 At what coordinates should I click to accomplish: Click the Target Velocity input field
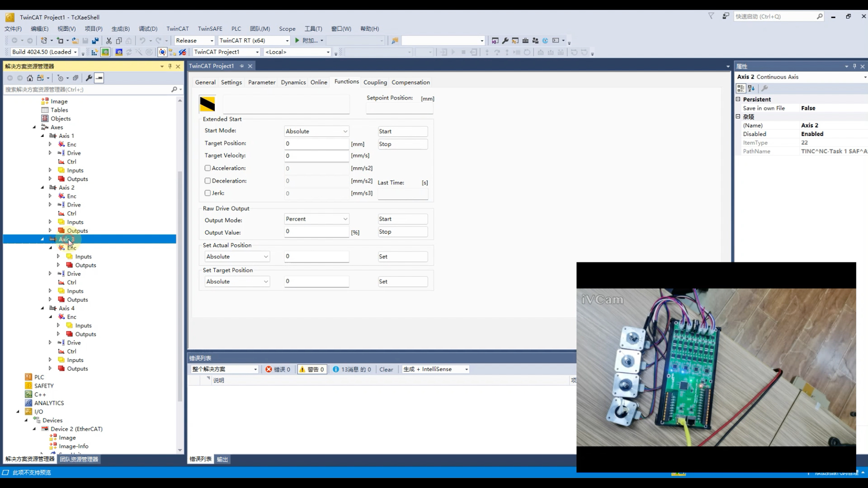pos(316,156)
